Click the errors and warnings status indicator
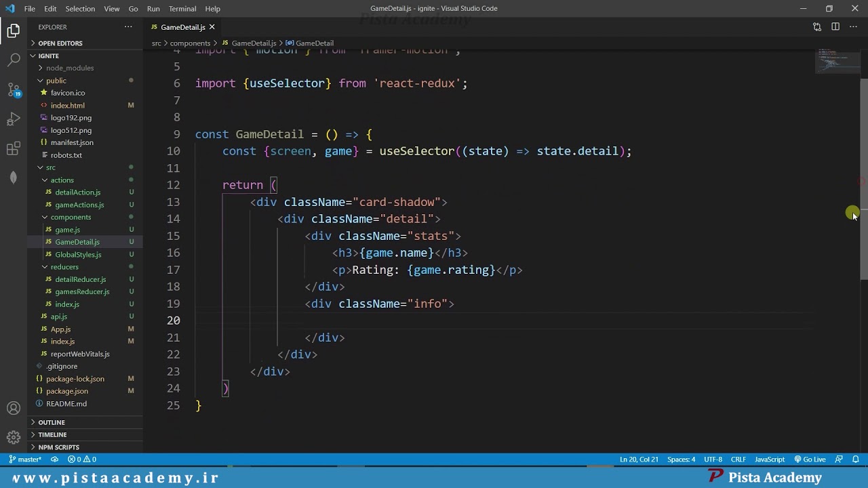The height and width of the screenshot is (488, 868). point(82,460)
